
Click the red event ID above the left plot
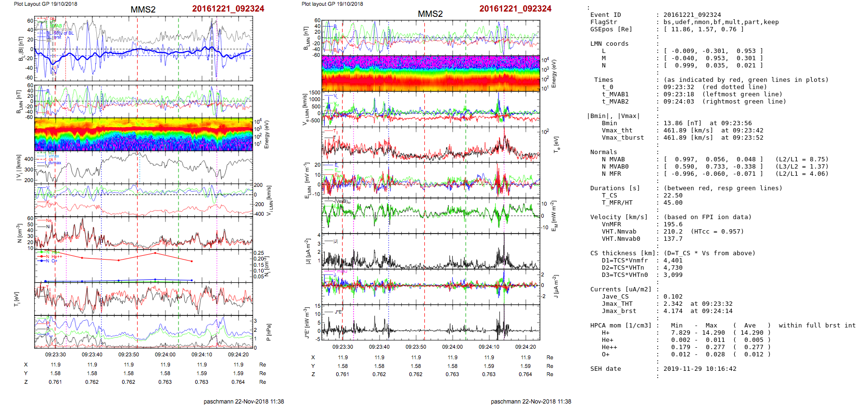(228, 9)
